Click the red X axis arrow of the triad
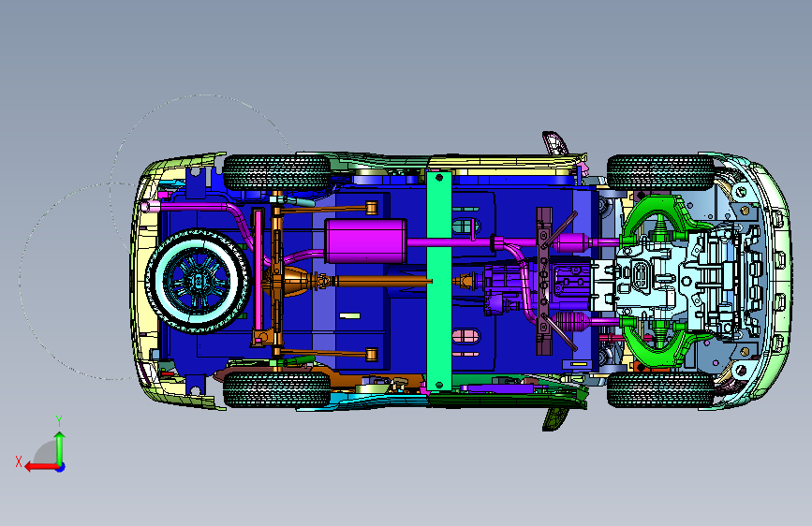The width and height of the screenshot is (812, 526). click(x=40, y=467)
